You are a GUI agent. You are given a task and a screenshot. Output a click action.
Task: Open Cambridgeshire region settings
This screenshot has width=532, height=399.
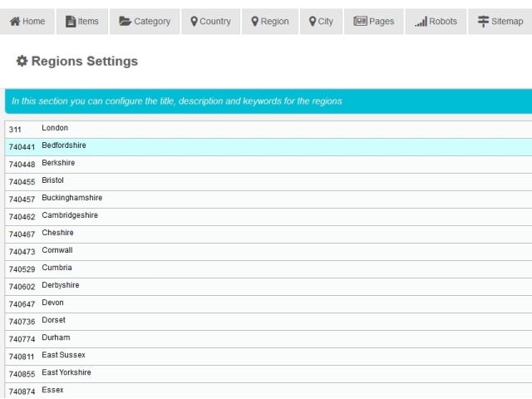tap(70, 216)
